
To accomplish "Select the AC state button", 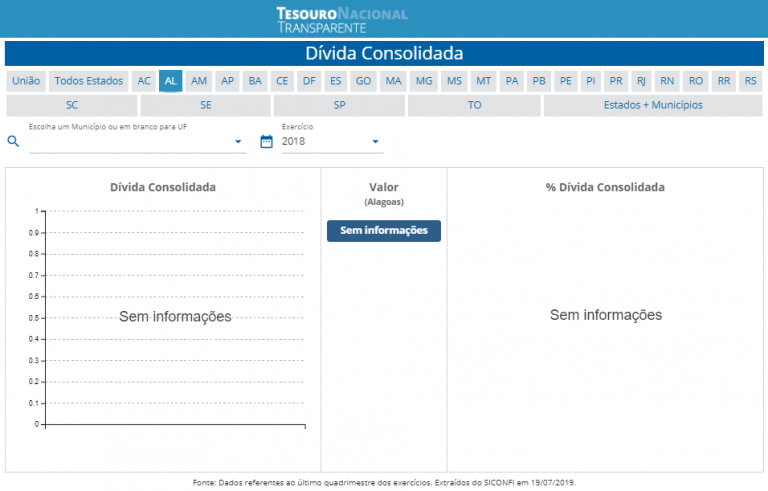I will pos(144,81).
